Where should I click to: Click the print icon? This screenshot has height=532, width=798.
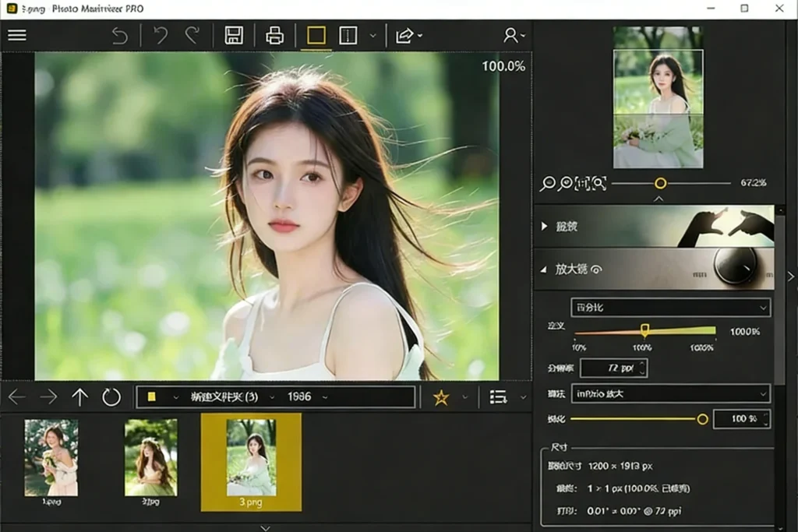click(x=274, y=35)
